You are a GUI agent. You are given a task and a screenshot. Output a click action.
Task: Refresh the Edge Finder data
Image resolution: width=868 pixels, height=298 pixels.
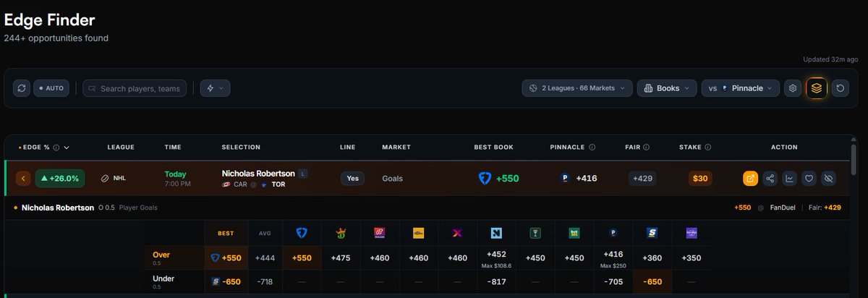point(22,88)
